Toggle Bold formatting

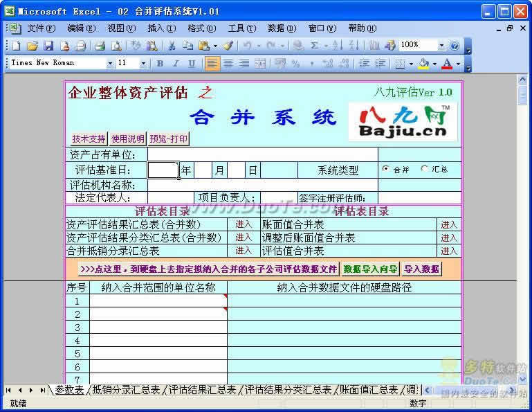(160, 64)
